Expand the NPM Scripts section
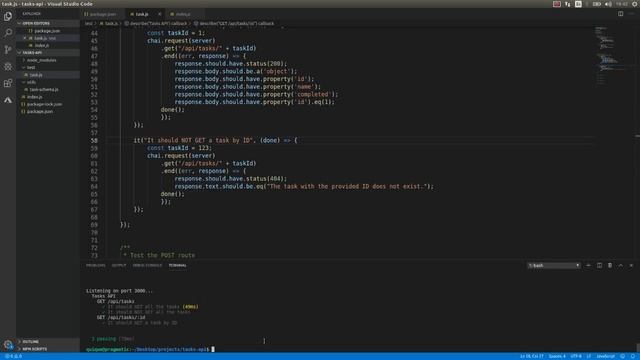The image size is (640, 360). click(x=48, y=349)
